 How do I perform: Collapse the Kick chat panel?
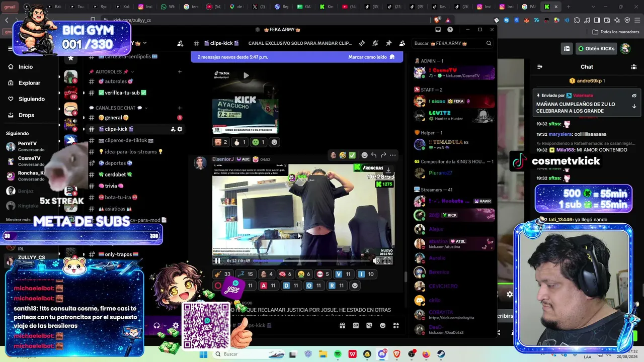(x=540, y=67)
